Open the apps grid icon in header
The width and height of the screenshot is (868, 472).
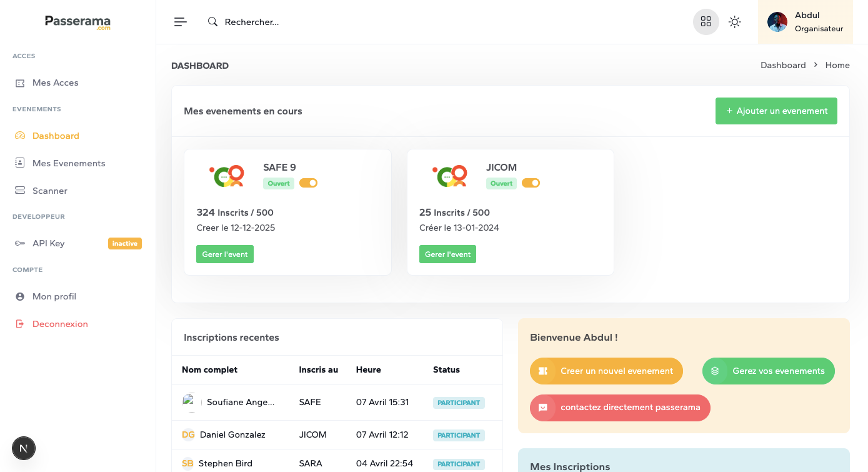(706, 22)
